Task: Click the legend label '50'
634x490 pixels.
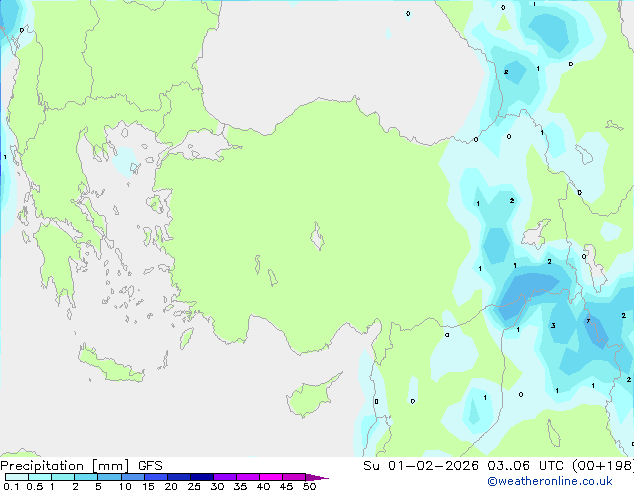Action: tap(310, 486)
